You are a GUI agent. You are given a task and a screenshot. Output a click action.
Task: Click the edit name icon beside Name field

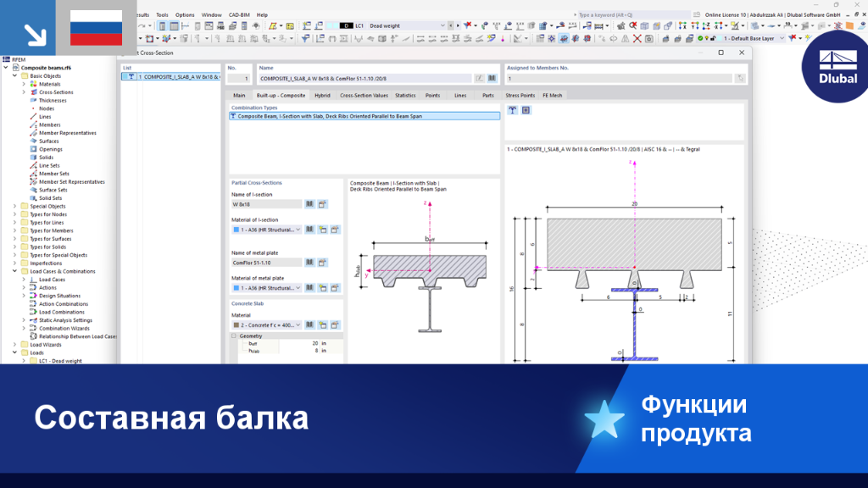[480, 79]
